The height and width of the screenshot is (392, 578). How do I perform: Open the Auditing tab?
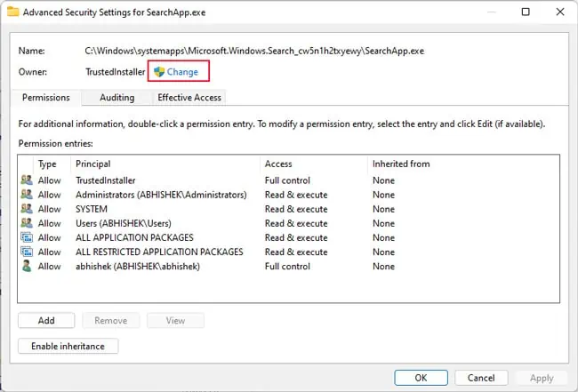click(116, 98)
